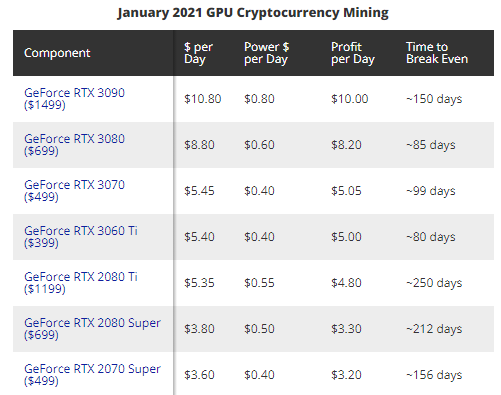This screenshot has height=395, width=501.
Task: Select the $3.20 profit per day cell
Action: coord(346,375)
